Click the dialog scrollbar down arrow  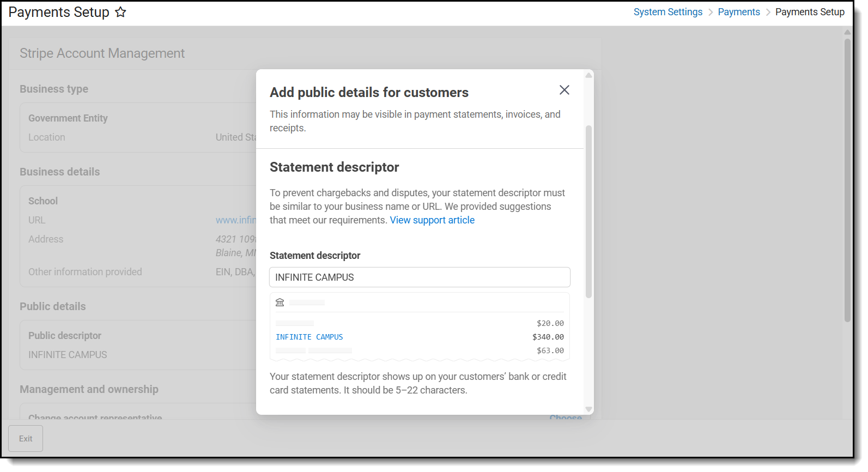point(588,409)
